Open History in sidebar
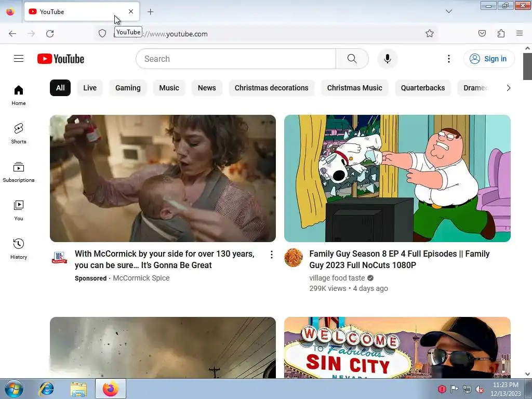Screen dimensions: 532x399 (19, 249)
